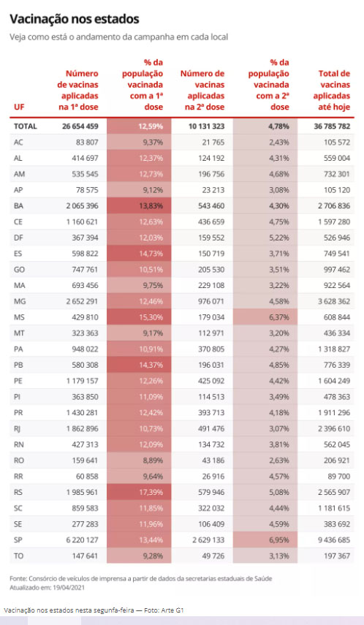This screenshot has height=625, width=364.
Task: Click the 'Fonte: Consórcio de veículos' source text
Action: point(141,578)
